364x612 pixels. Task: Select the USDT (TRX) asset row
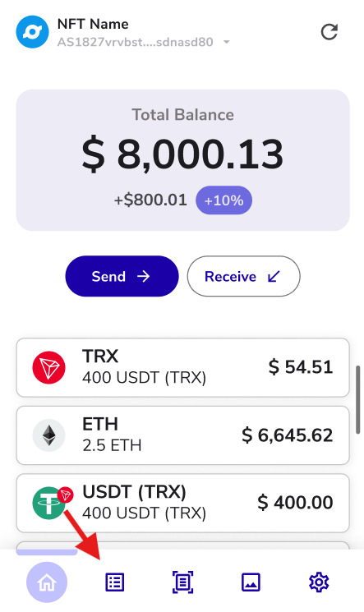coord(182,503)
